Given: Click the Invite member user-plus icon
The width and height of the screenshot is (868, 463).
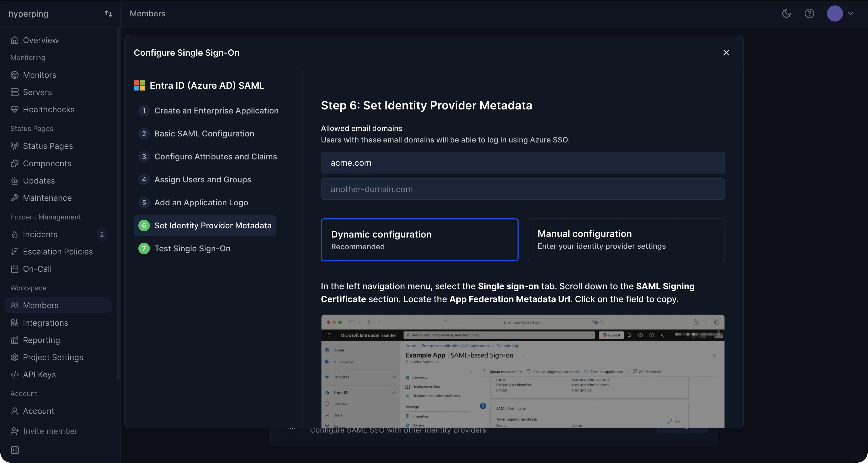Looking at the screenshot, I should (14, 431).
